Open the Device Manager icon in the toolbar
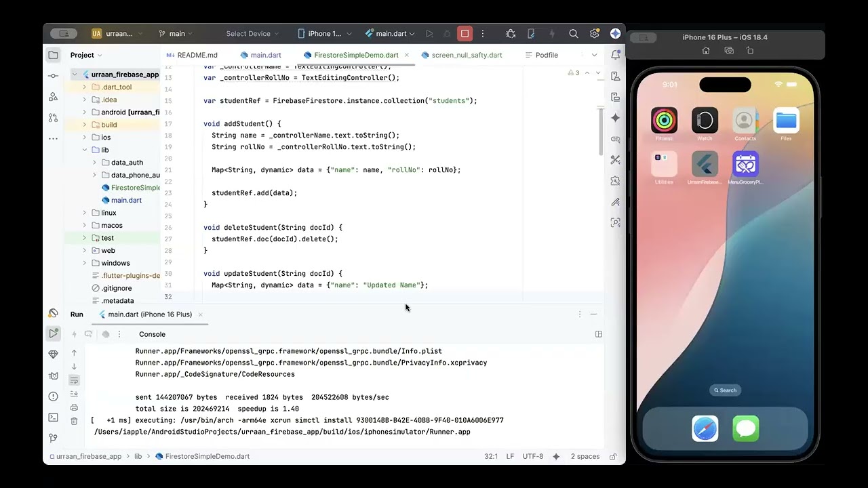The image size is (868, 488). [x=531, y=33]
